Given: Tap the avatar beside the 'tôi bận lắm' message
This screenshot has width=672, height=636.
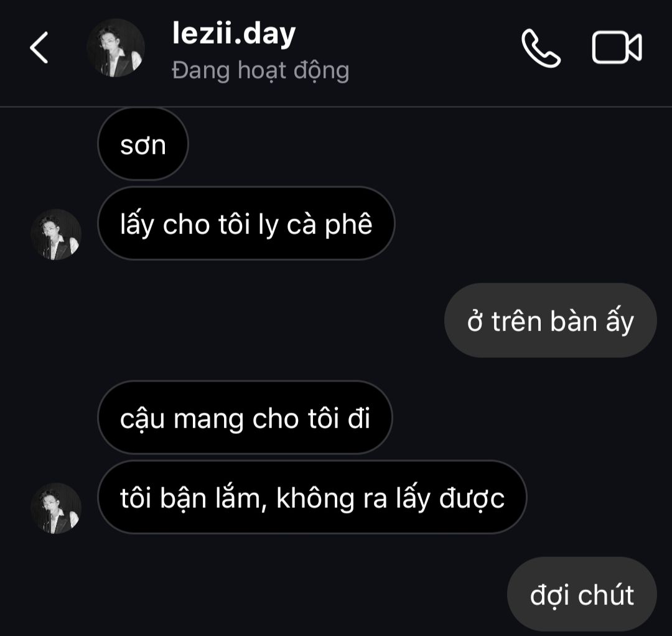Looking at the screenshot, I should [56, 508].
